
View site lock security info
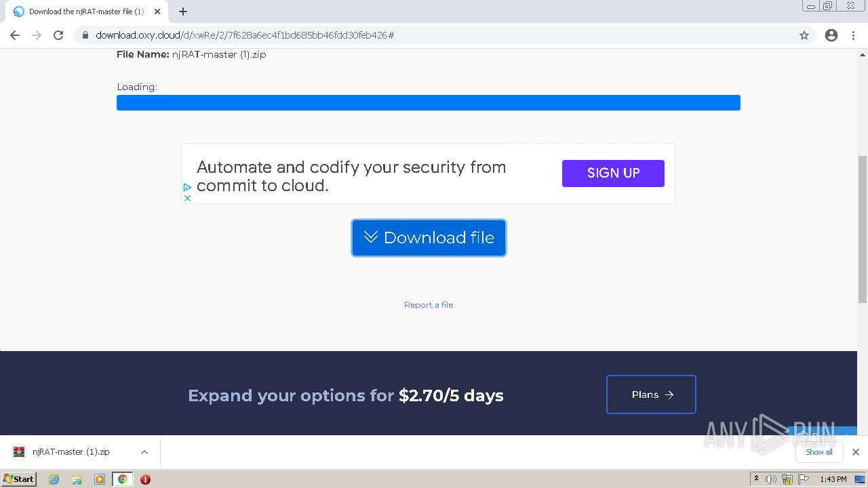pos(85,35)
